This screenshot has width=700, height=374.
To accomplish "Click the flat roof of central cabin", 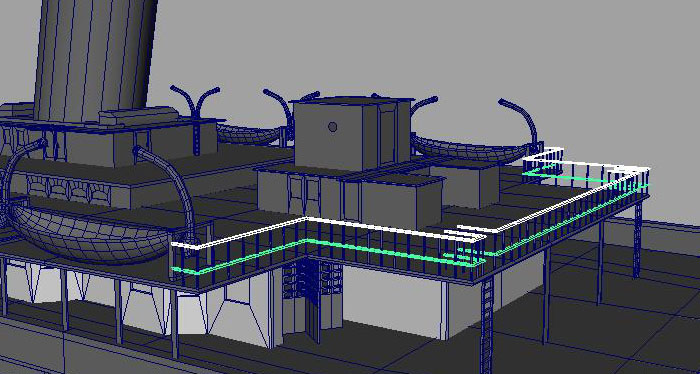I will point(353,101).
